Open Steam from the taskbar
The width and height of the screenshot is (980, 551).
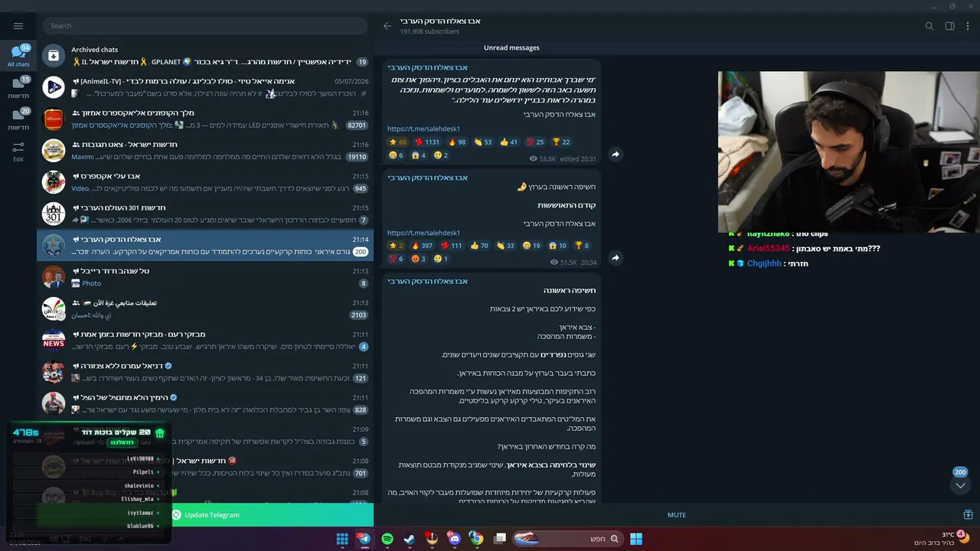tap(410, 539)
